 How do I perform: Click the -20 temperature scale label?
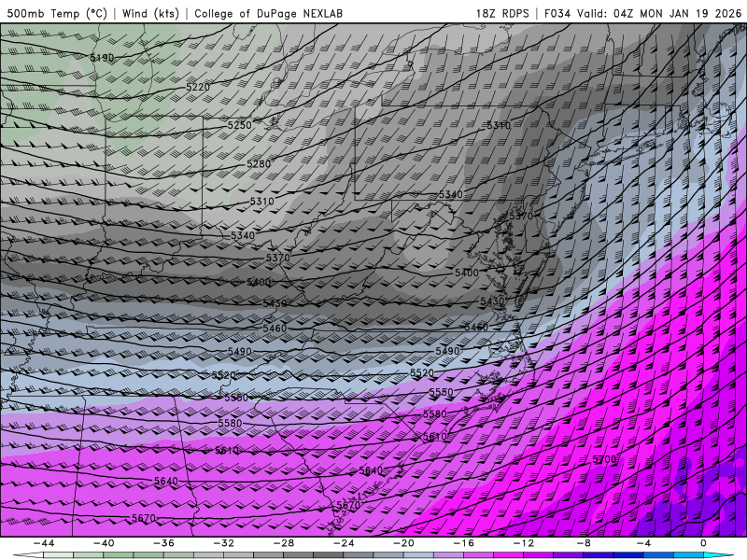pyautogui.click(x=404, y=543)
